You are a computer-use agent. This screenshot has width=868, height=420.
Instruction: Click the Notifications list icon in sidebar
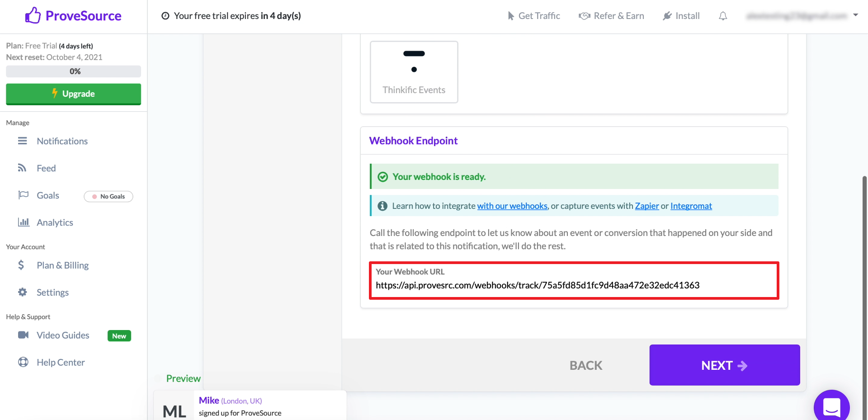point(23,141)
